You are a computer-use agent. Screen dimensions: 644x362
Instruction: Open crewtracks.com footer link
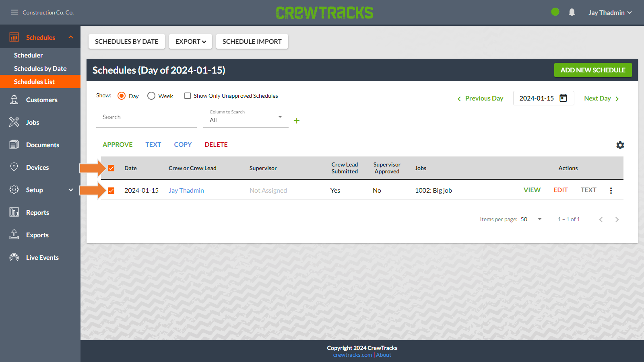353,355
